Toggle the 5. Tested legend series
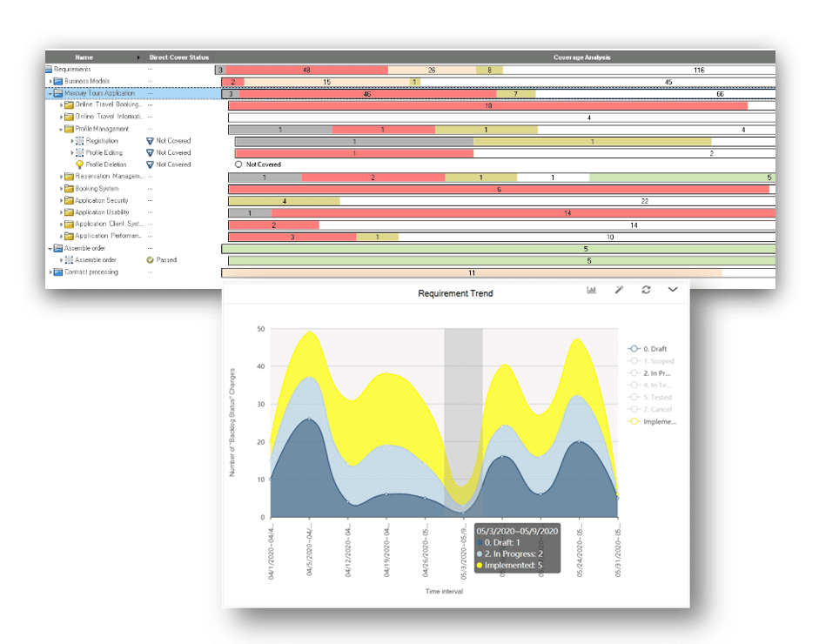The width and height of the screenshot is (819, 644). click(650, 397)
